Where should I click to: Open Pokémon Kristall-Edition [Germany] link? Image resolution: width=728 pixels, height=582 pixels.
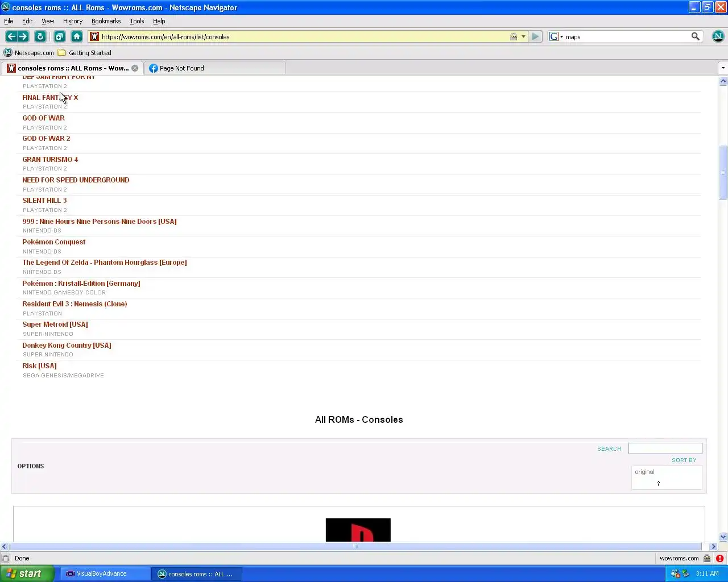click(x=81, y=284)
